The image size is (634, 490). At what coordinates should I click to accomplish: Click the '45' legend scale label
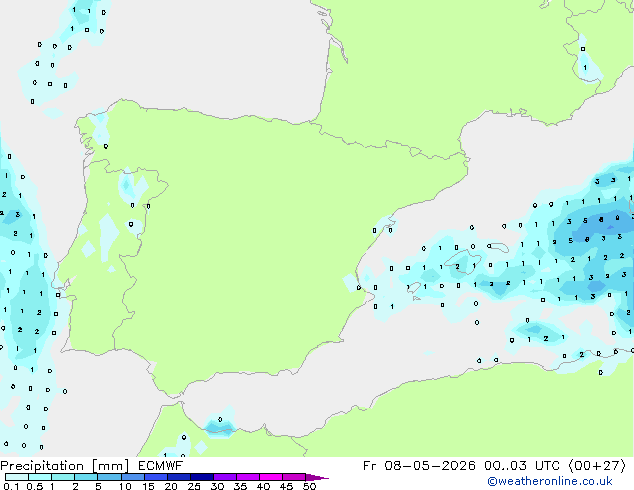click(x=286, y=486)
